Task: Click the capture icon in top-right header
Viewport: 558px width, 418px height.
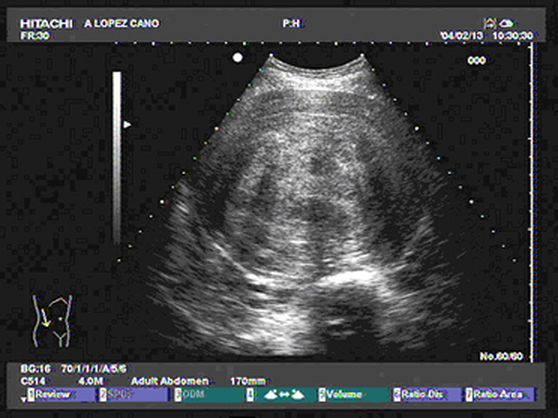Action: tap(490, 23)
